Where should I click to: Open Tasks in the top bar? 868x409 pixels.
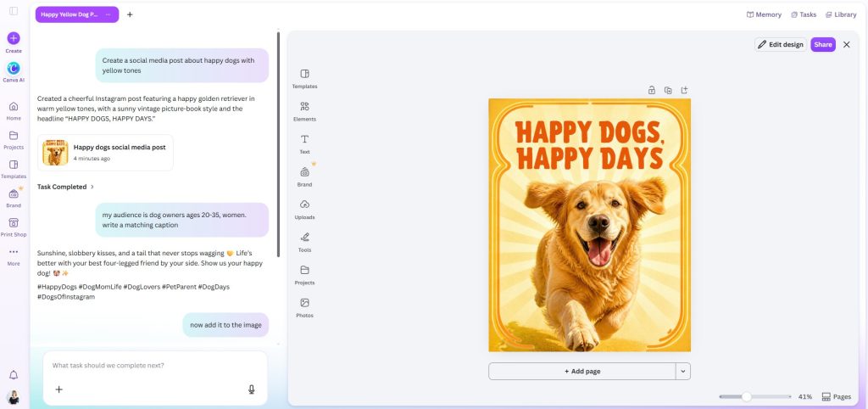(x=804, y=14)
